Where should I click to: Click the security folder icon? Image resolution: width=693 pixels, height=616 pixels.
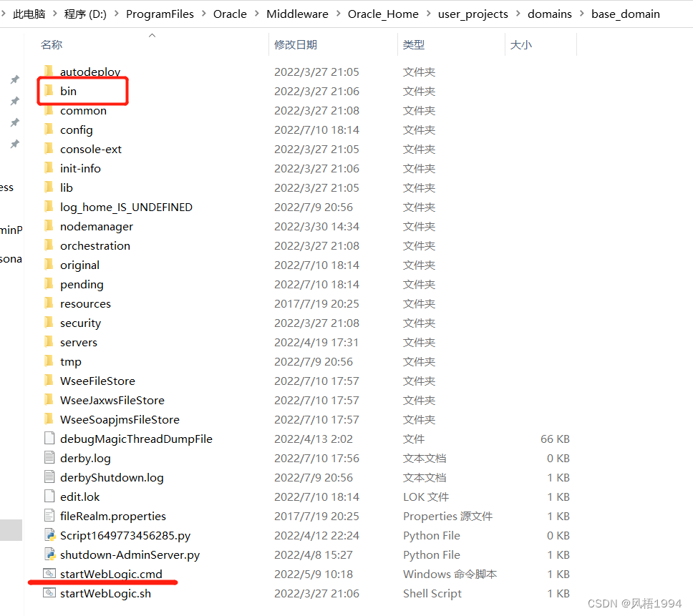pyautogui.click(x=49, y=323)
